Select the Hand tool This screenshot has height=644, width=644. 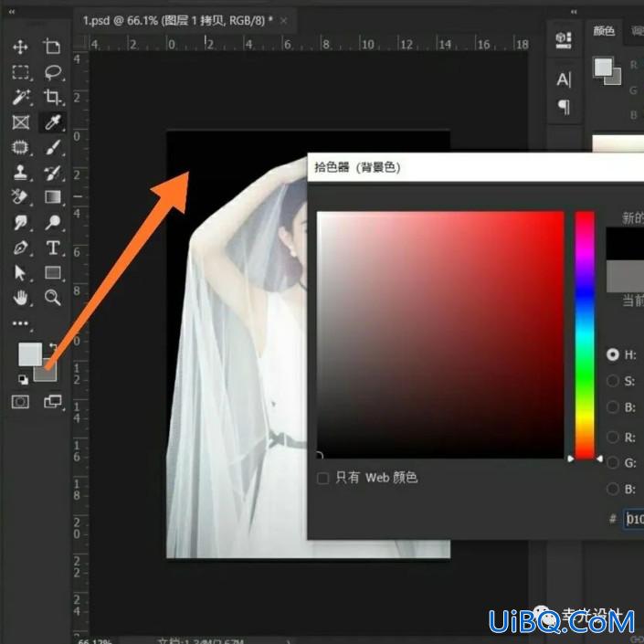(20, 298)
